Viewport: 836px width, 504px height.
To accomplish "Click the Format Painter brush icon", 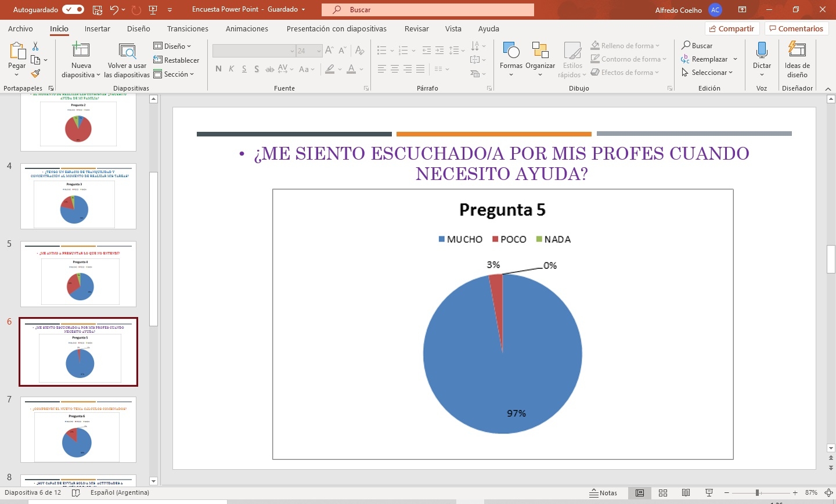I will click(35, 74).
